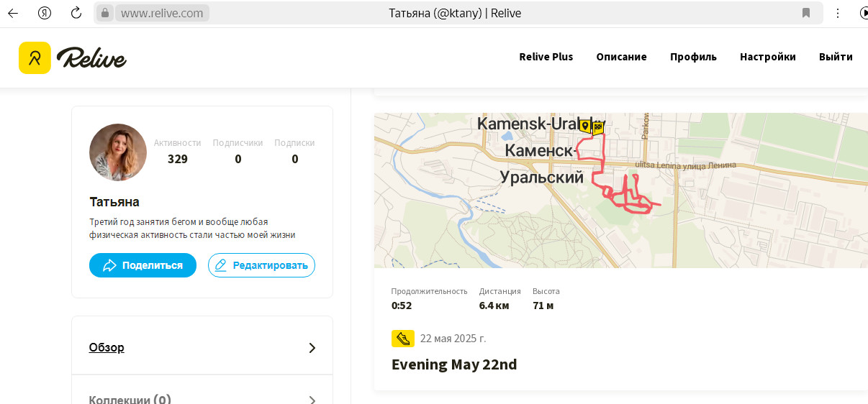Click the map start-location pin marker
This screenshot has height=404, width=868.
585,127
